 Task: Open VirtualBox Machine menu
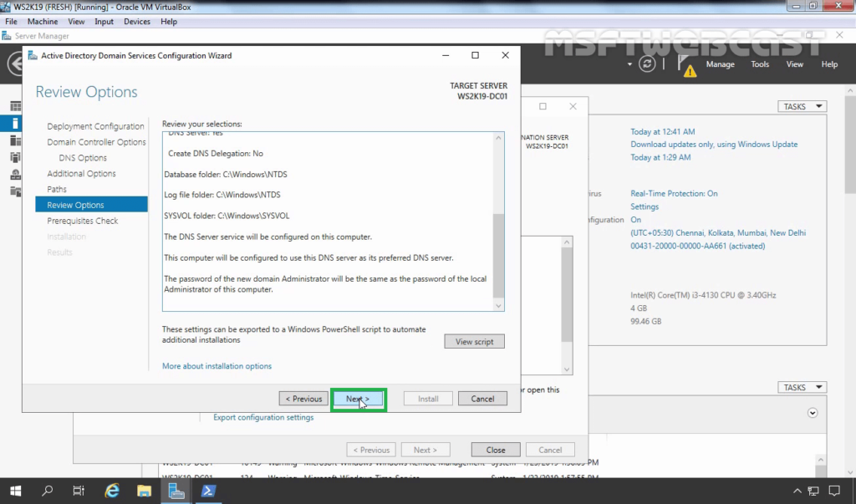(x=43, y=22)
